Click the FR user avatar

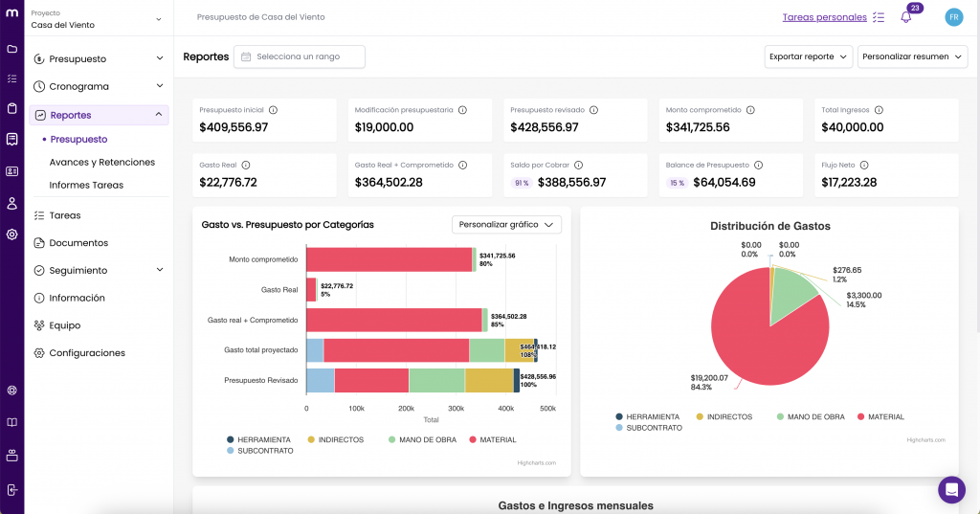pyautogui.click(x=953, y=17)
